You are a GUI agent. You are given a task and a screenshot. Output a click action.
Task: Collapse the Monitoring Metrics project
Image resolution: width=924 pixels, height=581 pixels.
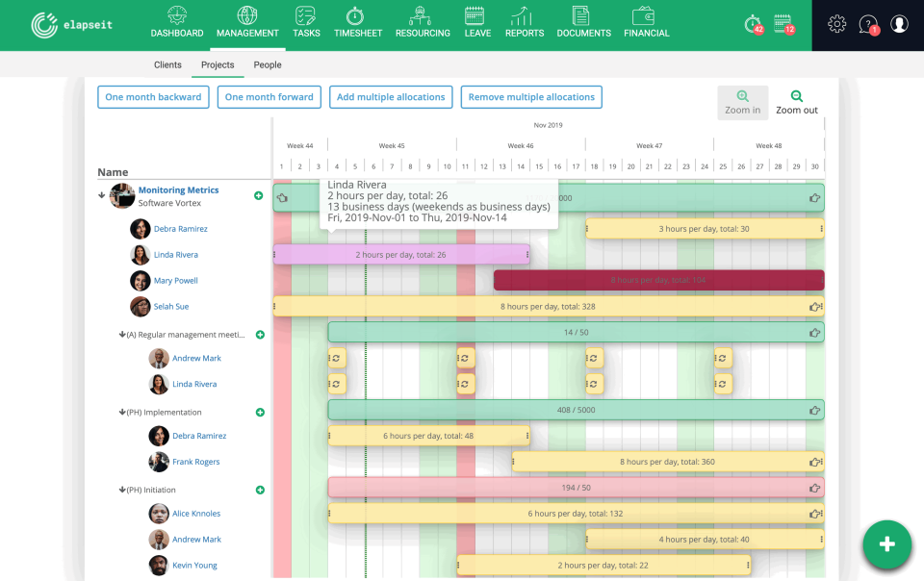tap(100, 194)
